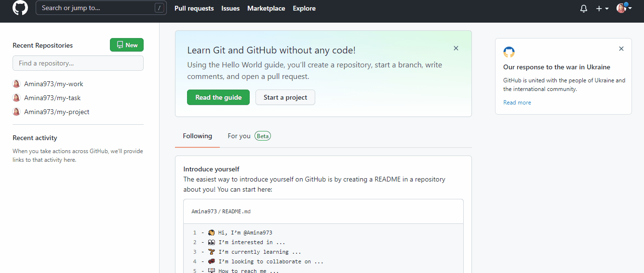This screenshot has width=644, height=273.
Task: Click Start a project button
Action: coord(285,97)
